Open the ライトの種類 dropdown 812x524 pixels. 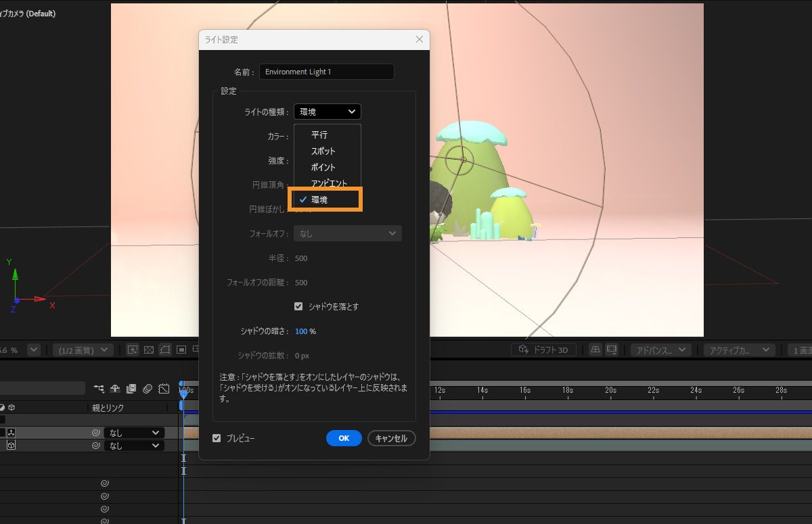[x=328, y=112]
